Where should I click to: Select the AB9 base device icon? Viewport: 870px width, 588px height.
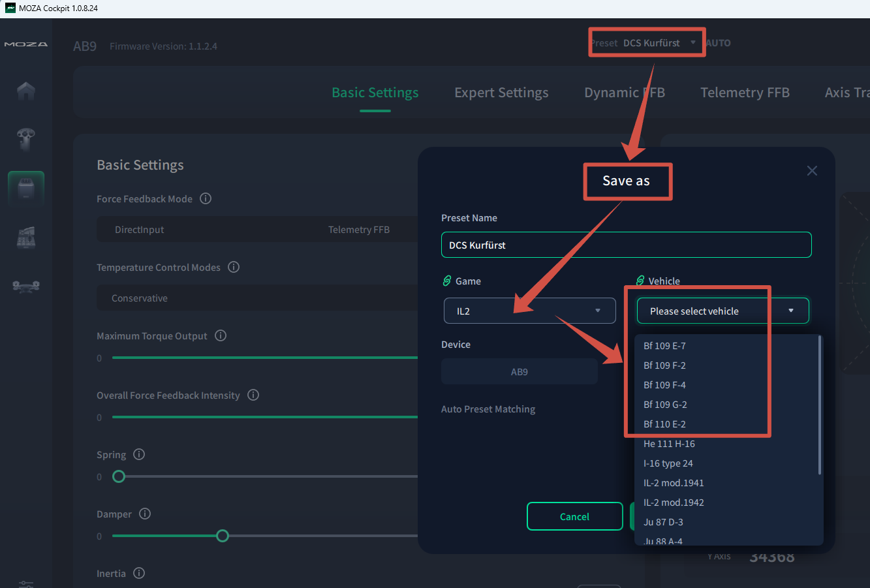click(x=26, y=189)
